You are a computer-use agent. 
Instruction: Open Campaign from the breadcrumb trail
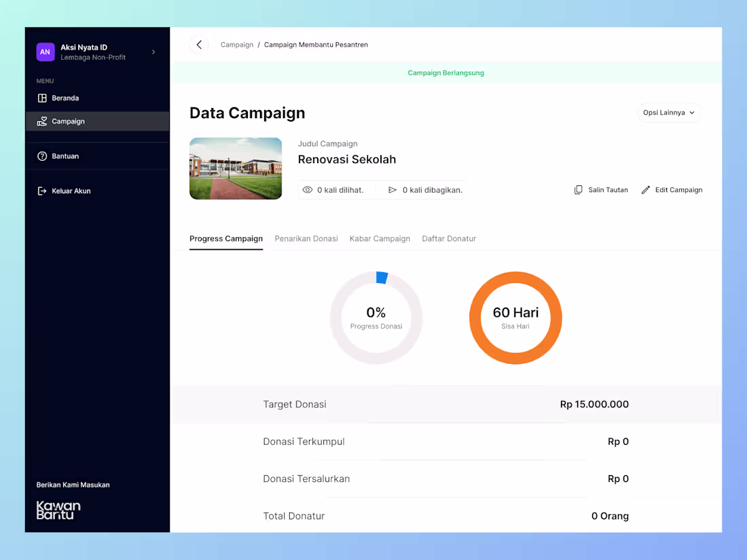click(236, 44)
